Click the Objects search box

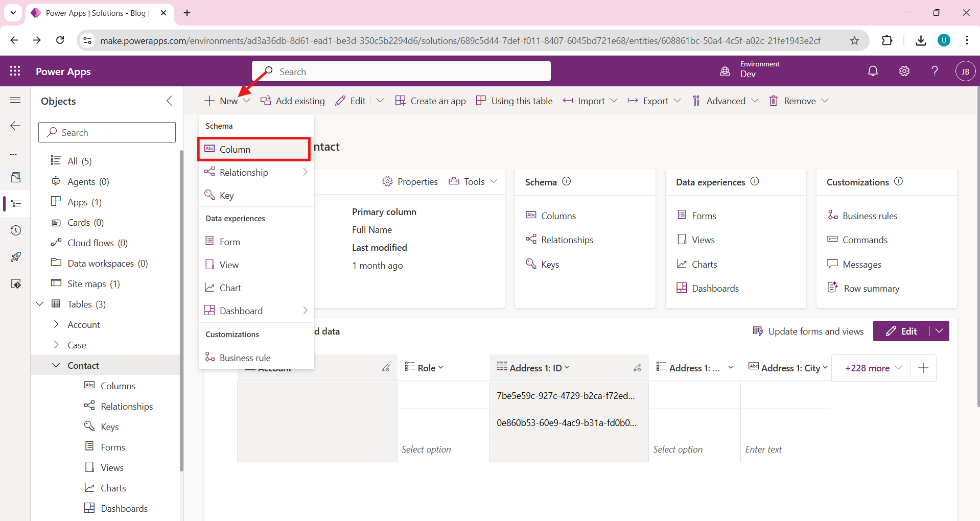(107, 132)
